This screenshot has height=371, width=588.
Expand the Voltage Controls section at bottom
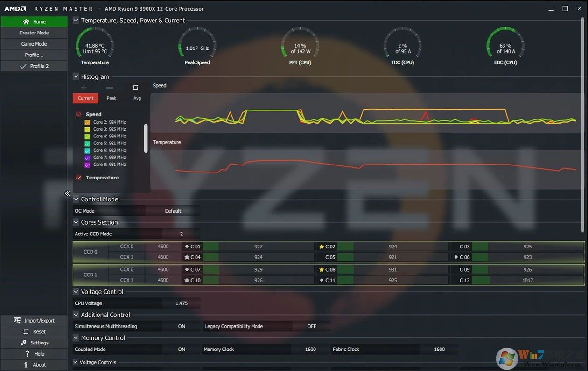point(75,362)
